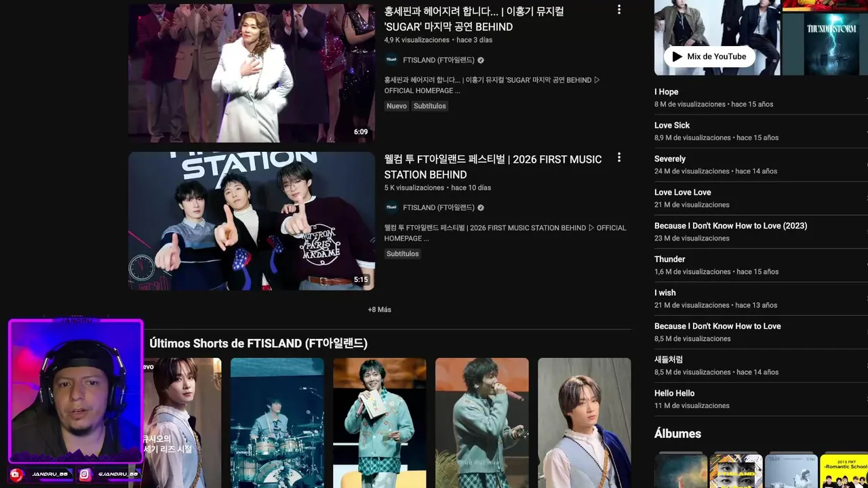Open the SUGAR BEHIND video thumbnail
868x488 pixels.
(x=252, y=73)
